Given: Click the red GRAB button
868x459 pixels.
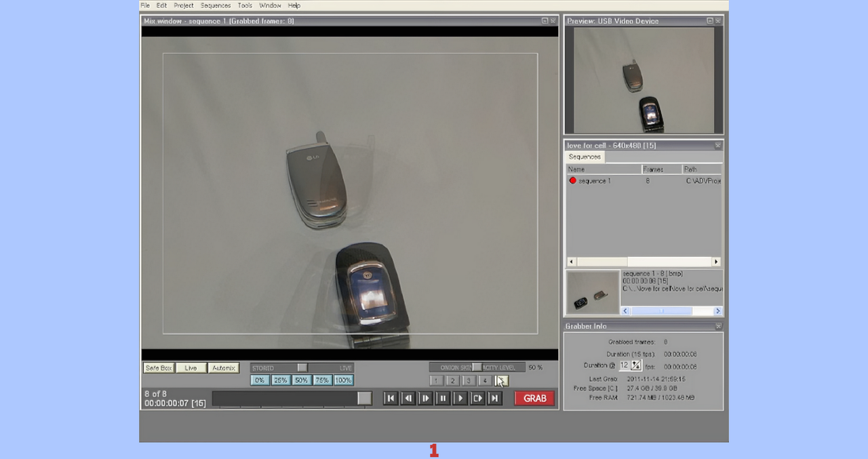Looking at the screenshot, I should [x=534, y=398].
